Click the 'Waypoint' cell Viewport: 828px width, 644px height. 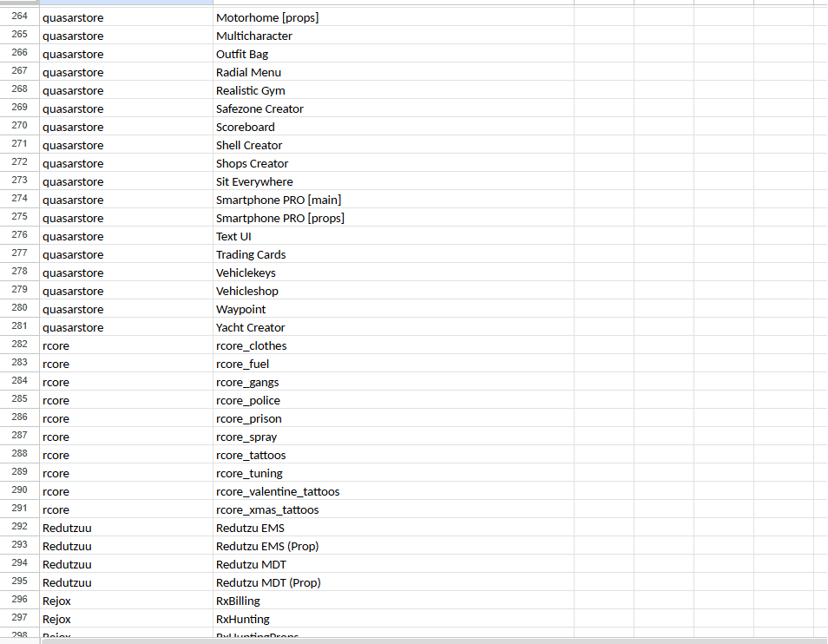[x=393, y=309]
